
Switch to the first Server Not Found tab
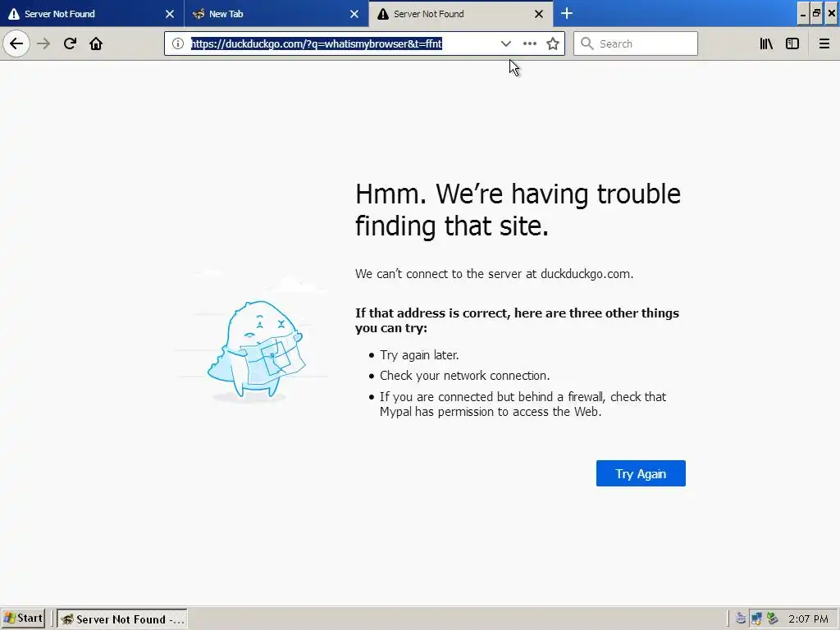(92, 13)
